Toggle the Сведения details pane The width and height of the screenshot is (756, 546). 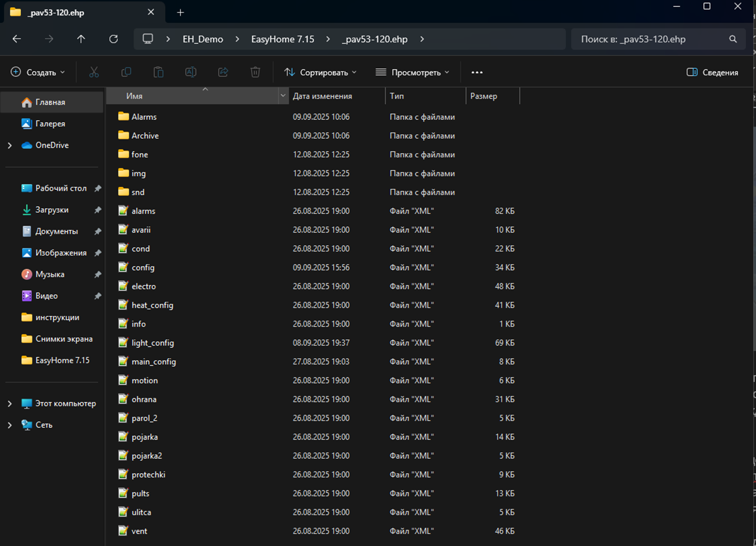712,72
